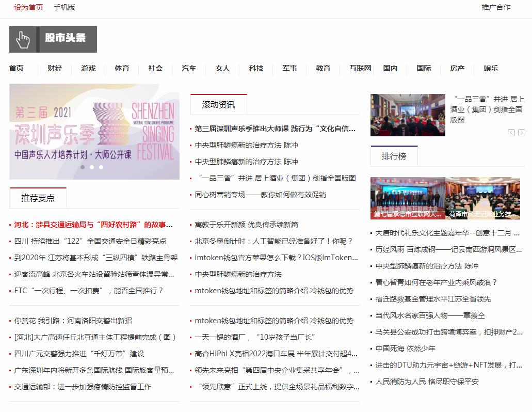Open the 国际 news section
The width and height of the screenshot is (532, 412).
click(424, 68)
